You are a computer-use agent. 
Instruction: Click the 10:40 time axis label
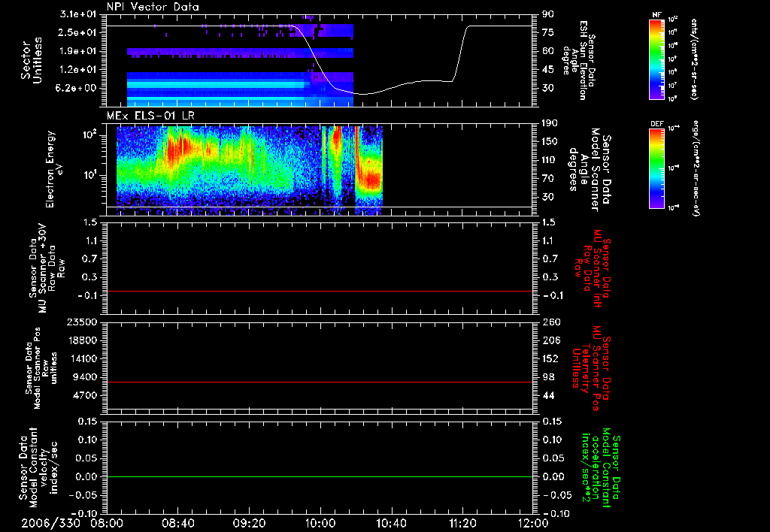391,524
